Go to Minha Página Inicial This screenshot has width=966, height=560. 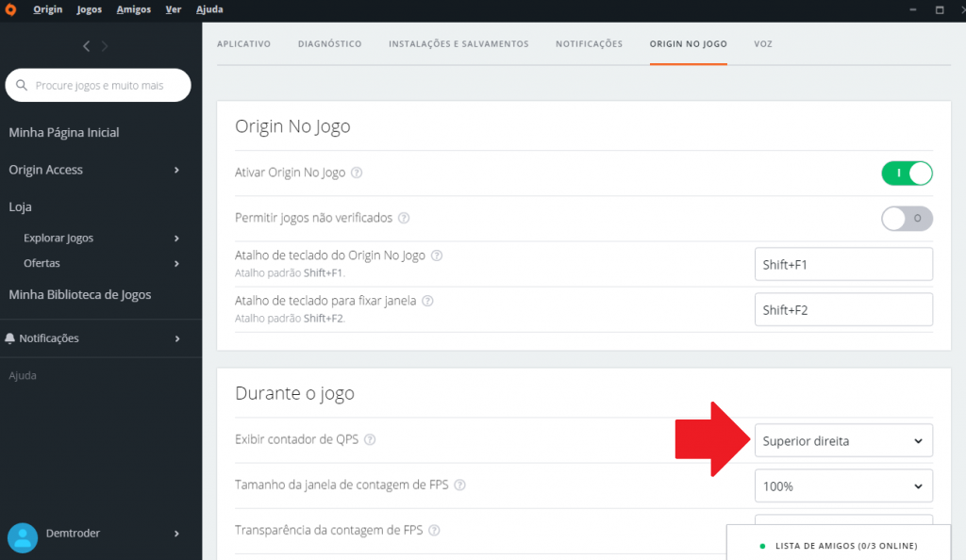point(64,132)
